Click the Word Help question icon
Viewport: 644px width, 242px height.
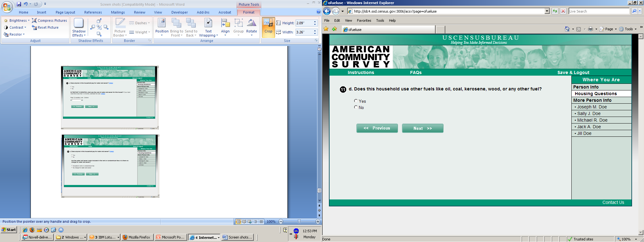point(318,12)
